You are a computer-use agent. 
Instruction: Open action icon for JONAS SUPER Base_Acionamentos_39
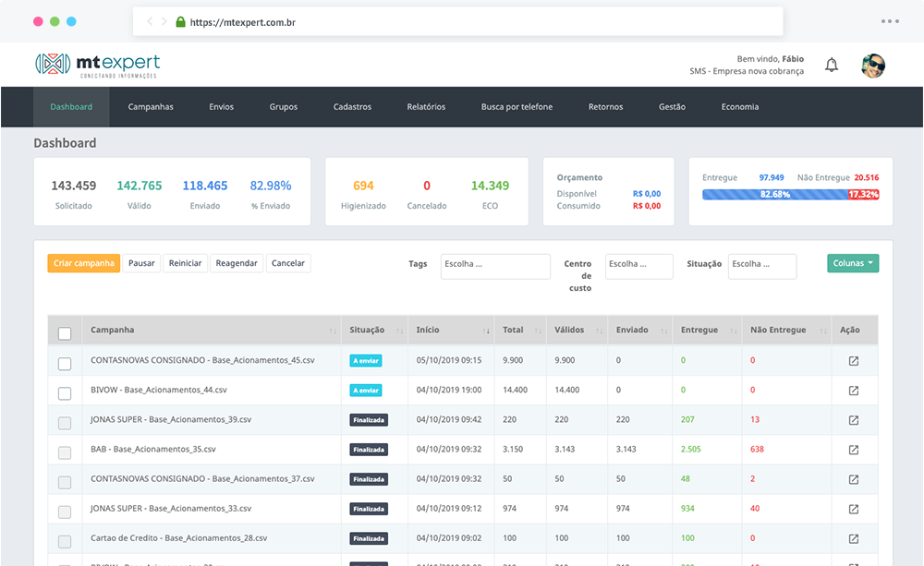[x=854, y=420]
